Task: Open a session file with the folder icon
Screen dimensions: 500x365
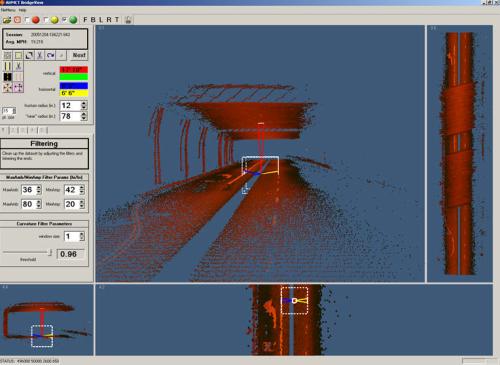Action: tap(7, 20)
